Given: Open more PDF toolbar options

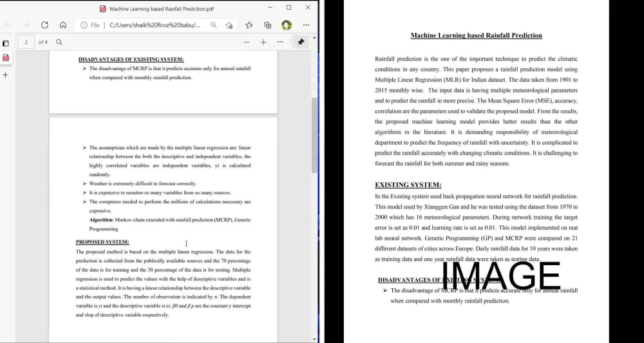Looking at the screenshot, I should (x=280, y=42).
